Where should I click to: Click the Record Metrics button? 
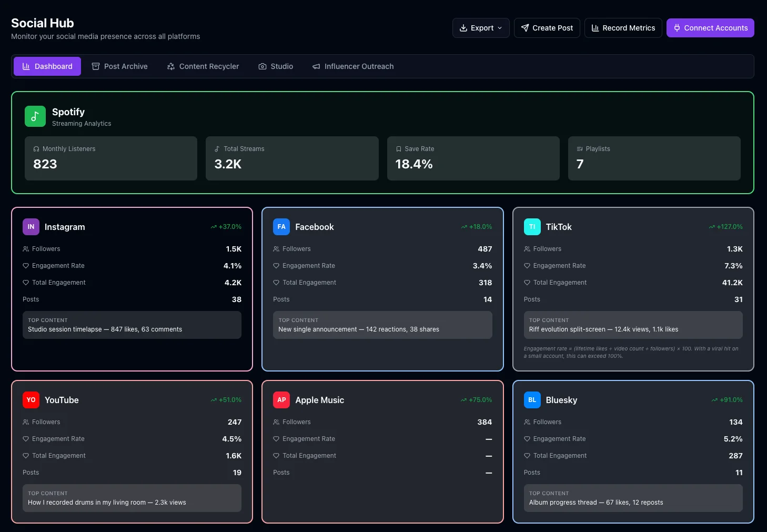pyautogui.click(x=623, y=28)
